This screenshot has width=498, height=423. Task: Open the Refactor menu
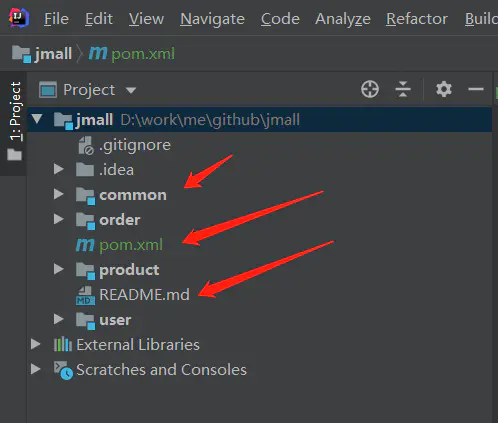417,19
